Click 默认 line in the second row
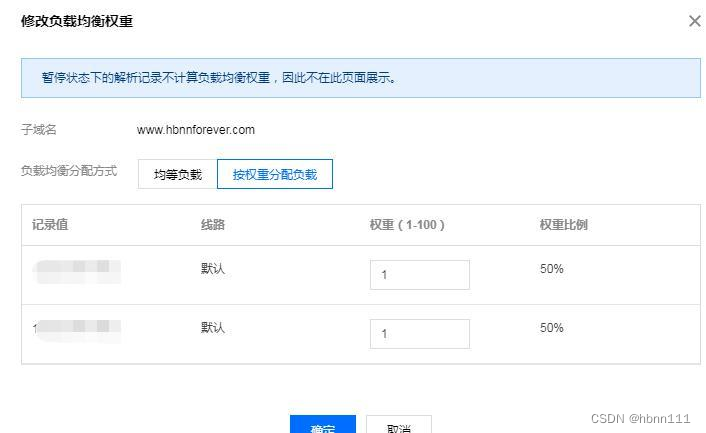The height and width of the screenshot is (433, 706). (x=213, y=328)
